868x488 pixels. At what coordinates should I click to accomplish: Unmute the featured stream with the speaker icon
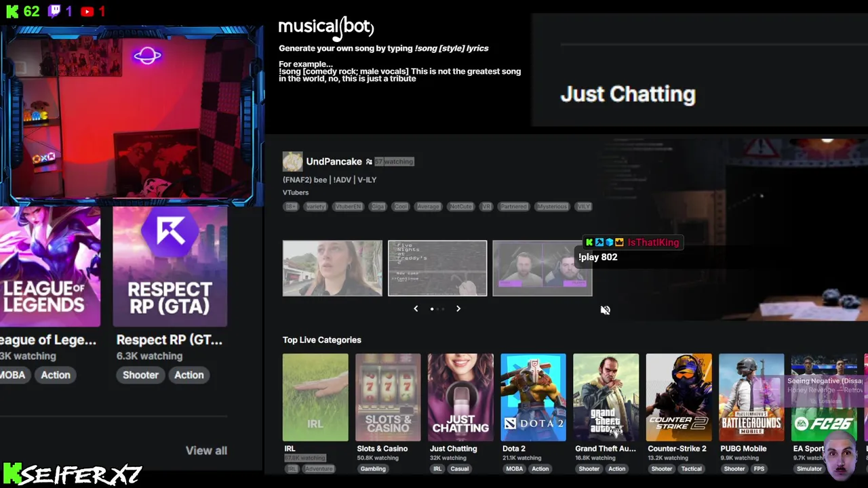[606, 310]
